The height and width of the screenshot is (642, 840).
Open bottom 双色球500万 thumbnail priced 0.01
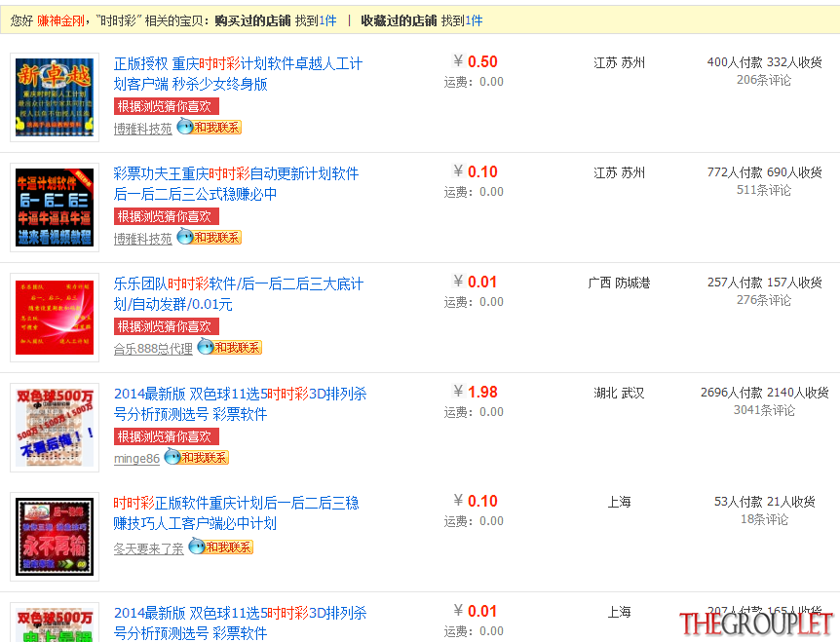coord(55,623)
